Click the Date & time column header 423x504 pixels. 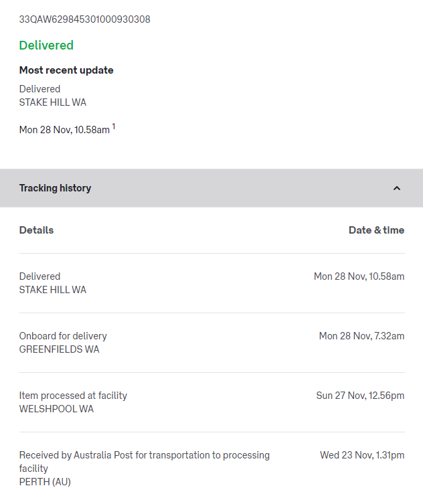point(376,230)
